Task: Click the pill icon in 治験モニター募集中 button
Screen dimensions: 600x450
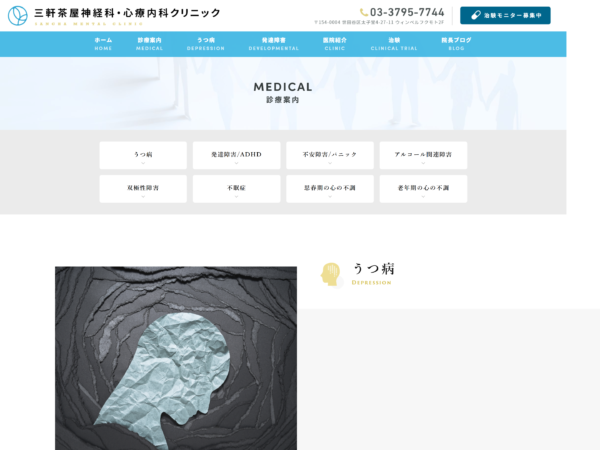Action: pyautogui.click(x=476, y=15)
